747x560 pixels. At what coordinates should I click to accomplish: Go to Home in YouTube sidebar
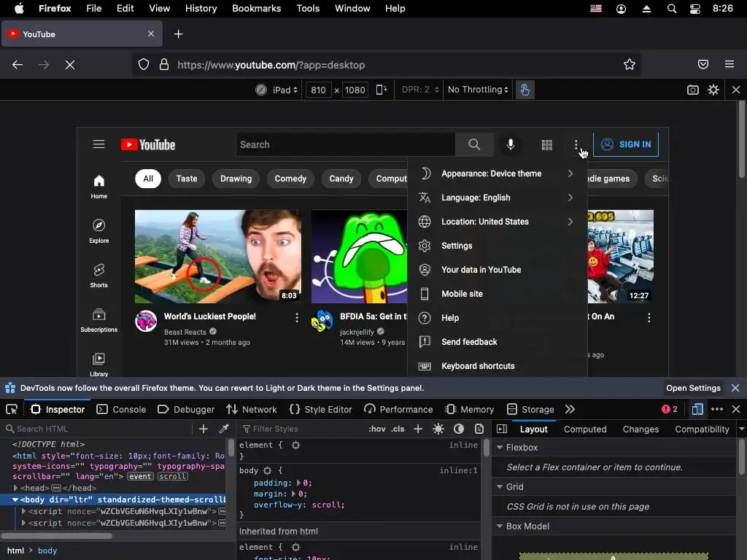click(99, 187)
